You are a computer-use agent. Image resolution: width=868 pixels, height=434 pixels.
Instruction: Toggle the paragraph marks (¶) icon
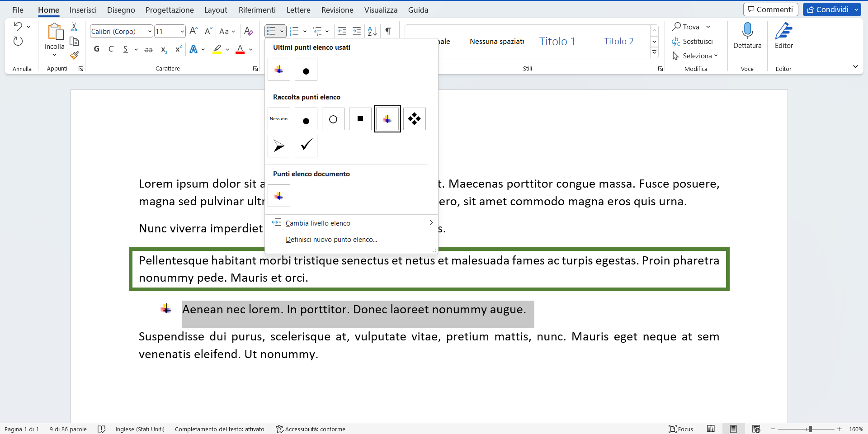(388, 31)
